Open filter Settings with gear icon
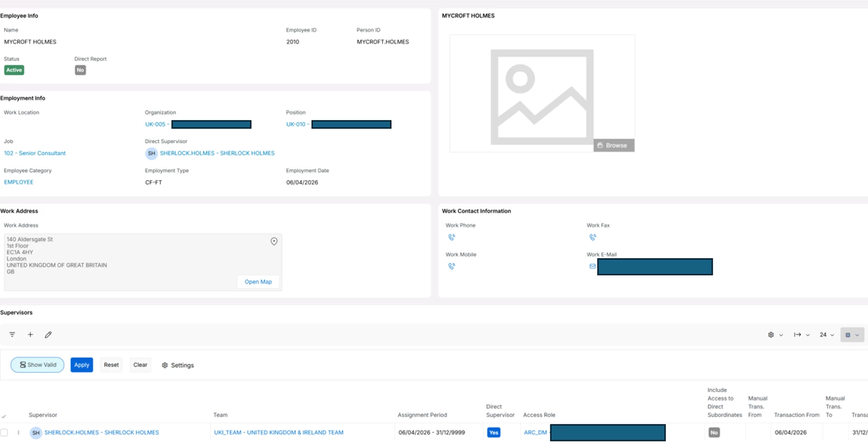The height and width of the screenshot is (447, 868). tap(178, 365)
